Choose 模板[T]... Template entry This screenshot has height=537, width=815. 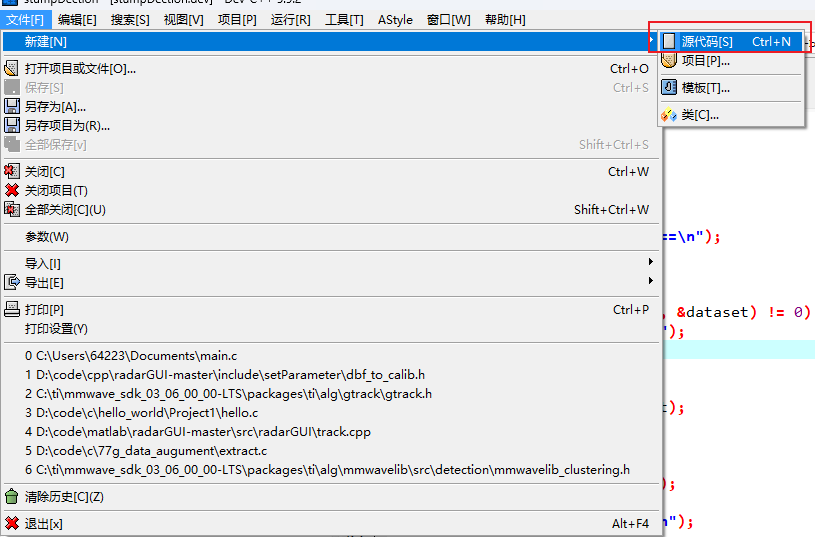click(731, 87)
